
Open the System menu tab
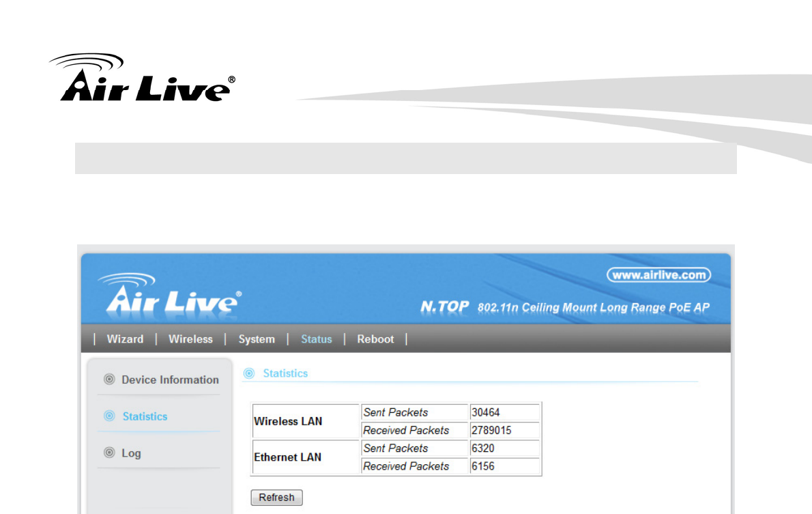tap(257, 339)
